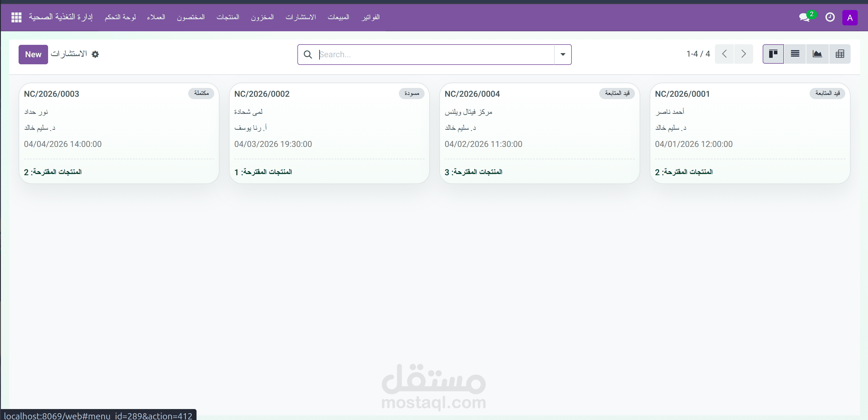Go to next page of records
Screen dimensions: 868x420
(743, 54)
